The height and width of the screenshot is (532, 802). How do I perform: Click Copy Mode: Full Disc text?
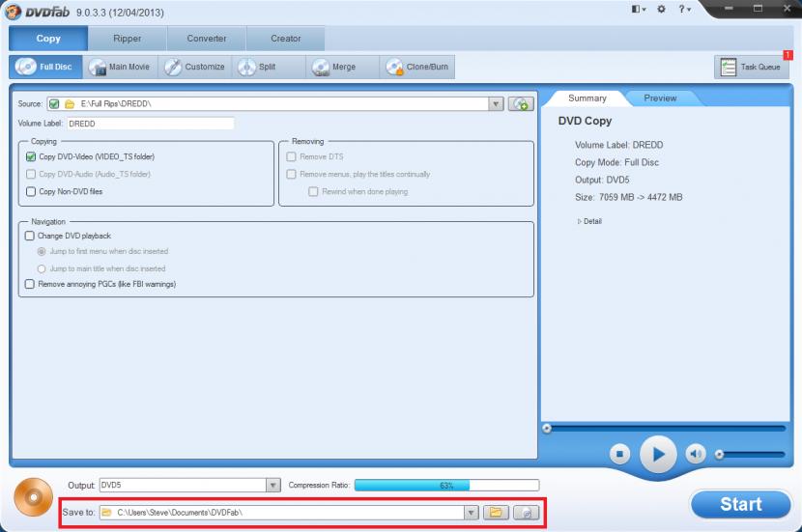coord(616,162)
